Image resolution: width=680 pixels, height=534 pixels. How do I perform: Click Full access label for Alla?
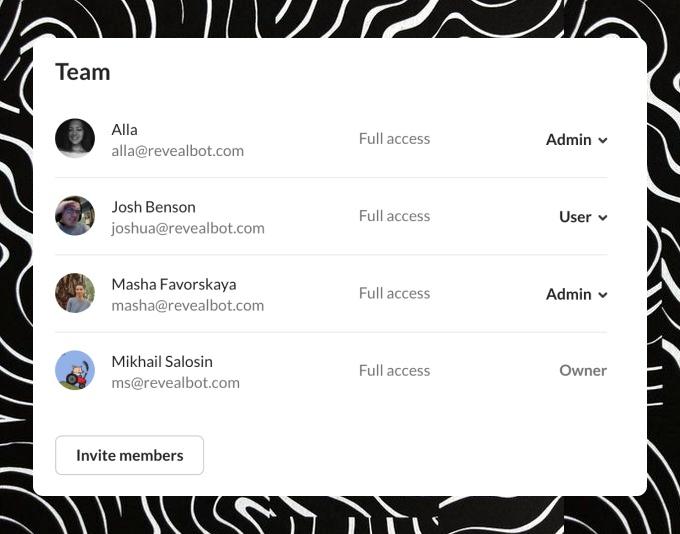click(x=395, y=139)
